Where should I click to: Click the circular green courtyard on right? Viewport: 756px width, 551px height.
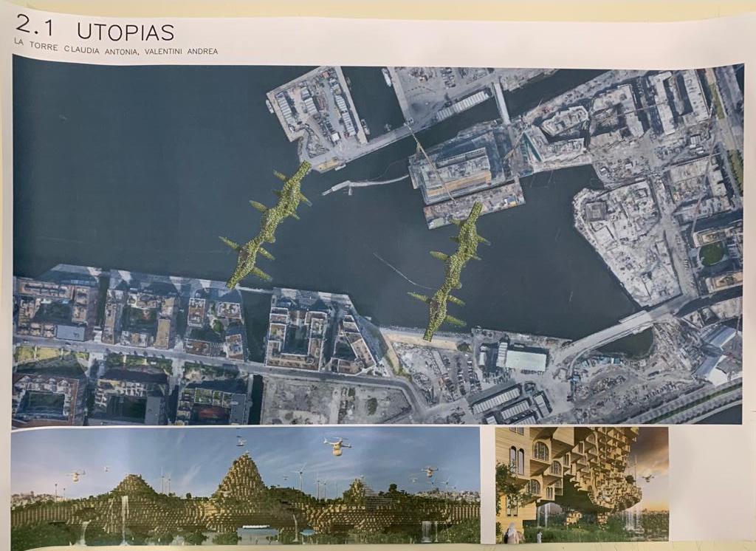[712, 253]
